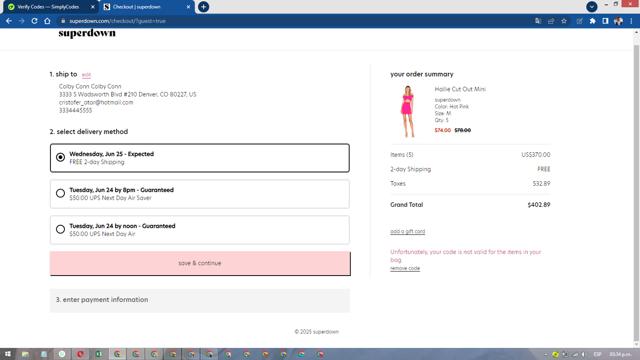Edit the ship to address

tap(86, 75)
